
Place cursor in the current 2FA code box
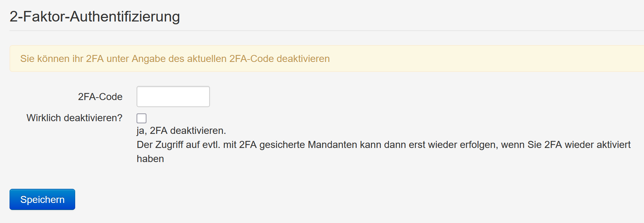173,97
